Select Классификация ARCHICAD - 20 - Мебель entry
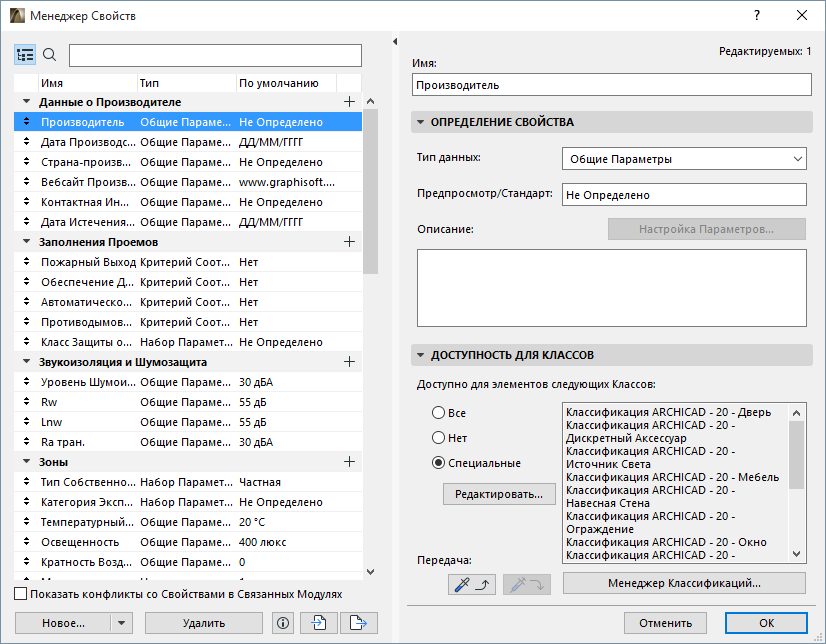826x644 pixels. pyautogui.click(x=672, y=477)
